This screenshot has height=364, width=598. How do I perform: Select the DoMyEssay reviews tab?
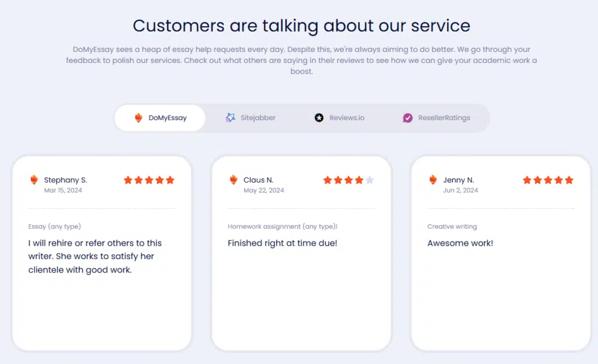160,118
